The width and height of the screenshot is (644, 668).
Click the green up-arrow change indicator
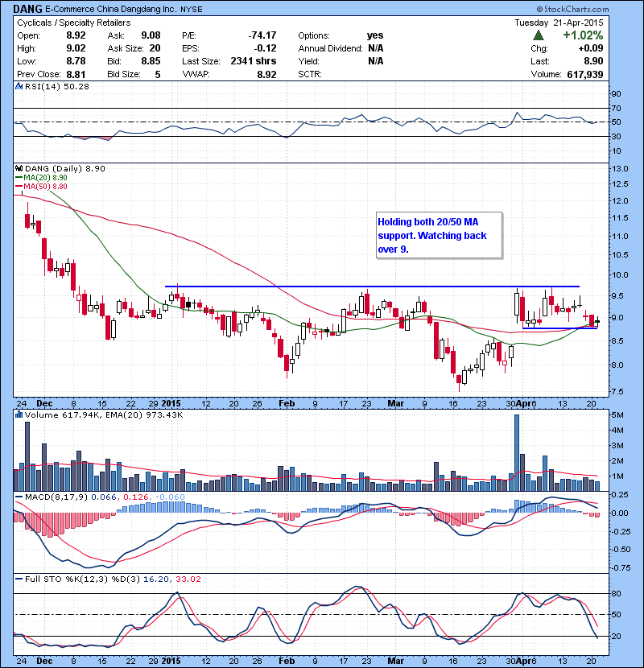click(x=539, y=35)
